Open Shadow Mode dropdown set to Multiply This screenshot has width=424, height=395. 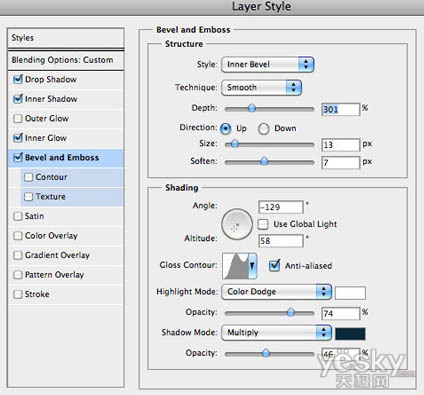(x=276, y=332)
